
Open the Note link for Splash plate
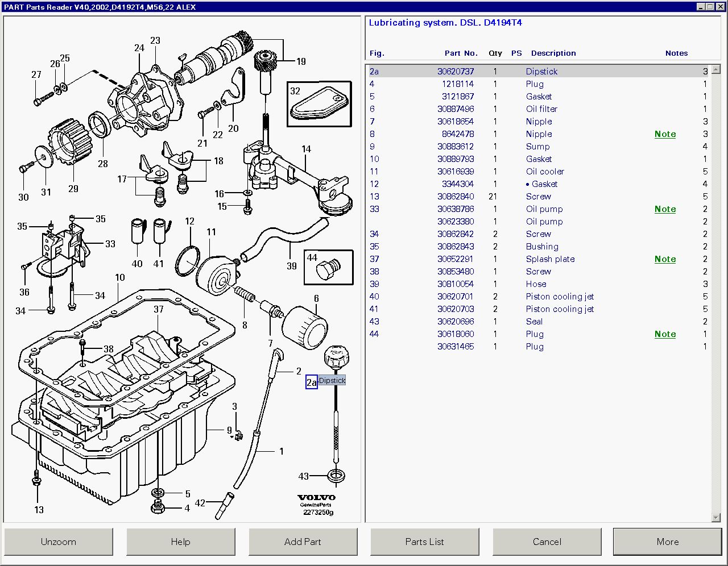pyautogui.click(x=665, y=259)
